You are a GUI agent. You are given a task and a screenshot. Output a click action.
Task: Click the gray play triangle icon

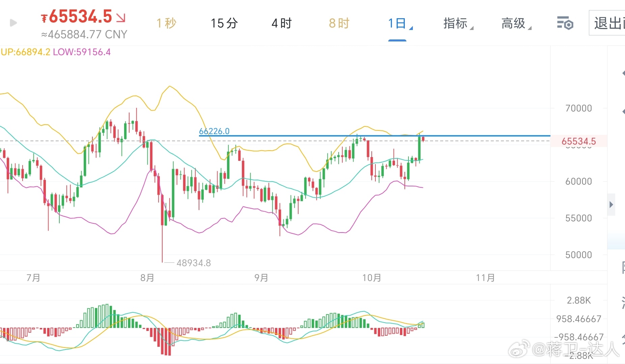coord(13,23)
